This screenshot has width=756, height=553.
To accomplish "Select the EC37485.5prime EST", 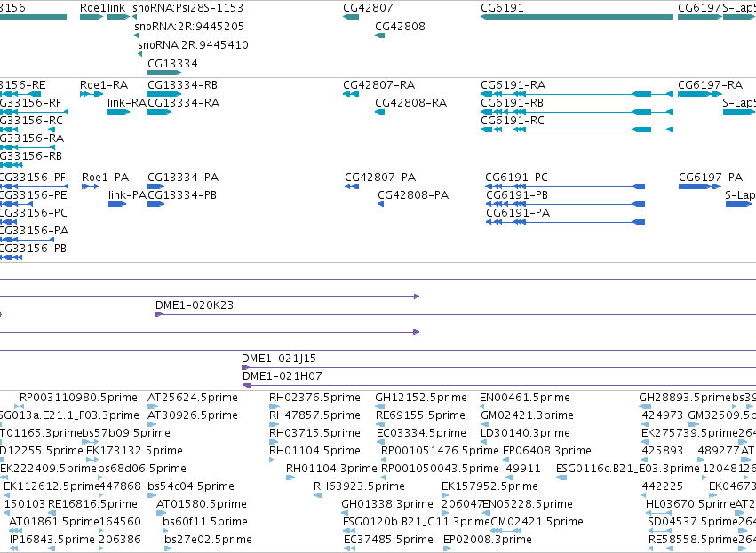I will pos(349,549).
